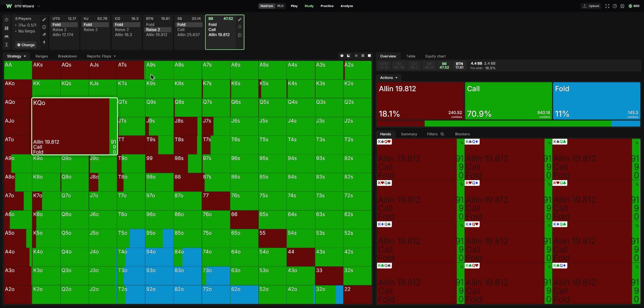Click the Change settings button
Viewport: 644px width, 308px height.
[26, 45]
